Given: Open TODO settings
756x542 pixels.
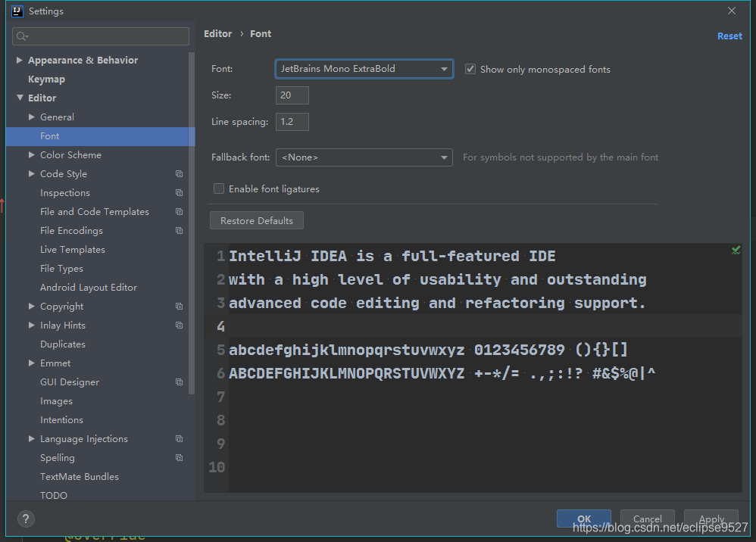Looking at the screenshot, I should [x=54, y=495].
